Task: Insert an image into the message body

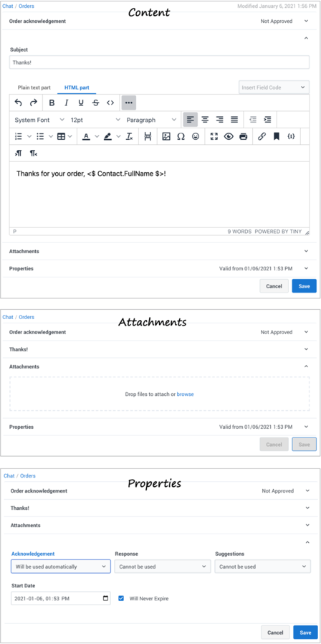Action: (166, 137)
